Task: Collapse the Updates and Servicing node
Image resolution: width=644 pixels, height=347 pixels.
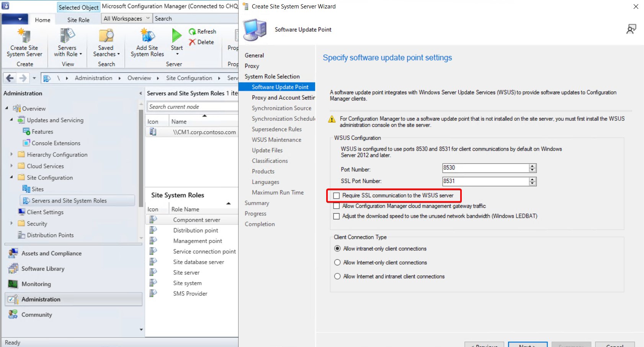Action: tap(11, 120)
